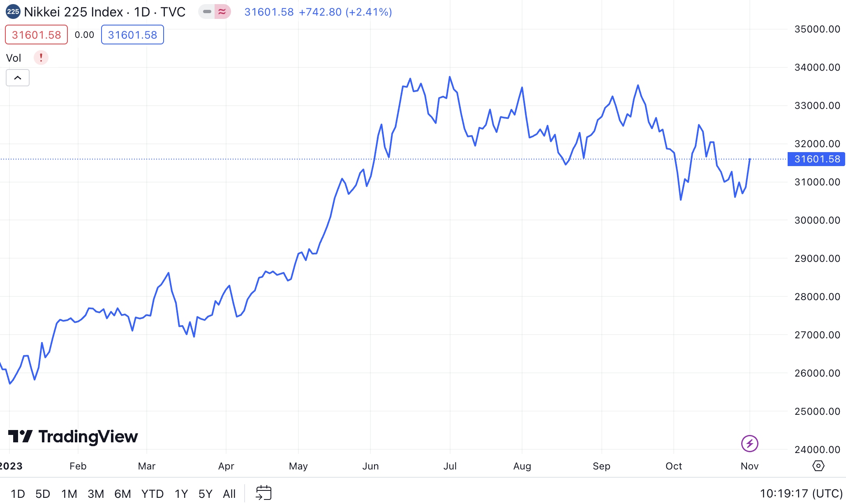Click the 31601.58 current price axis label
Screen dimensions: 846x504
pyautogui.click(x=816, y=159)
